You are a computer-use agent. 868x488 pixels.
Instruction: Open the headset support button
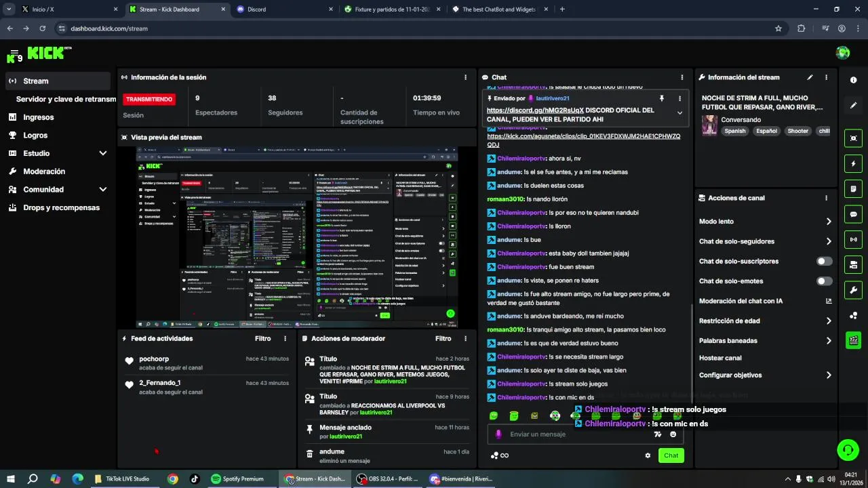[x=847, y=449]
